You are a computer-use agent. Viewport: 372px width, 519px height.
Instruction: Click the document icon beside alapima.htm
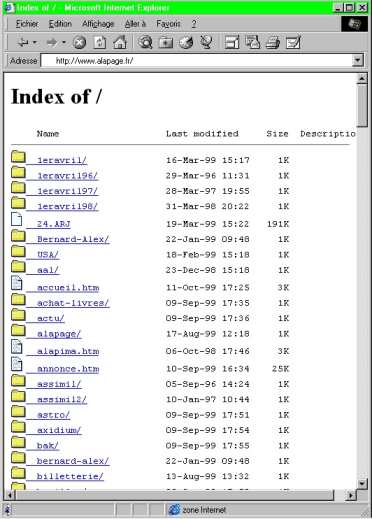(17, 347)
